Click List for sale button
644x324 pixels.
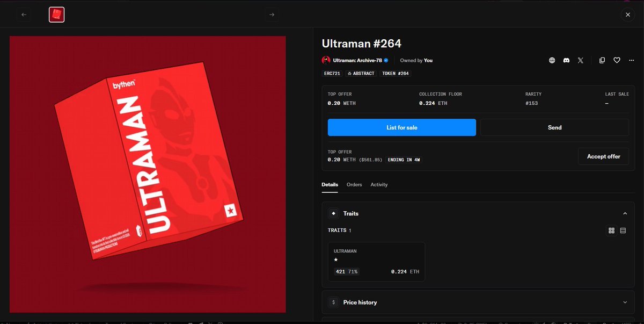coord(402,127)
